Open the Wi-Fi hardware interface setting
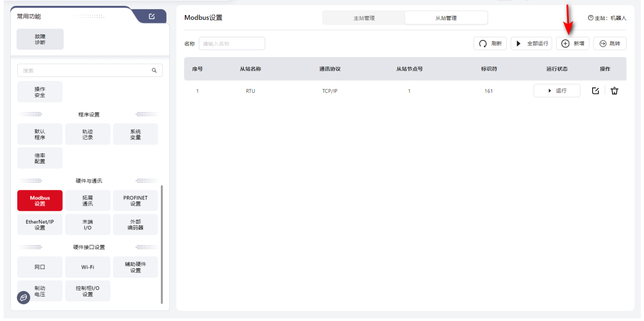The height and width of the screenshot is (321, 644). pos(88,267)
